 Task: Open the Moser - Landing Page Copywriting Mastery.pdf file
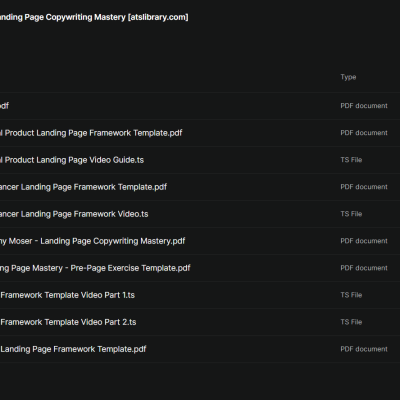(x=92, y=241)
